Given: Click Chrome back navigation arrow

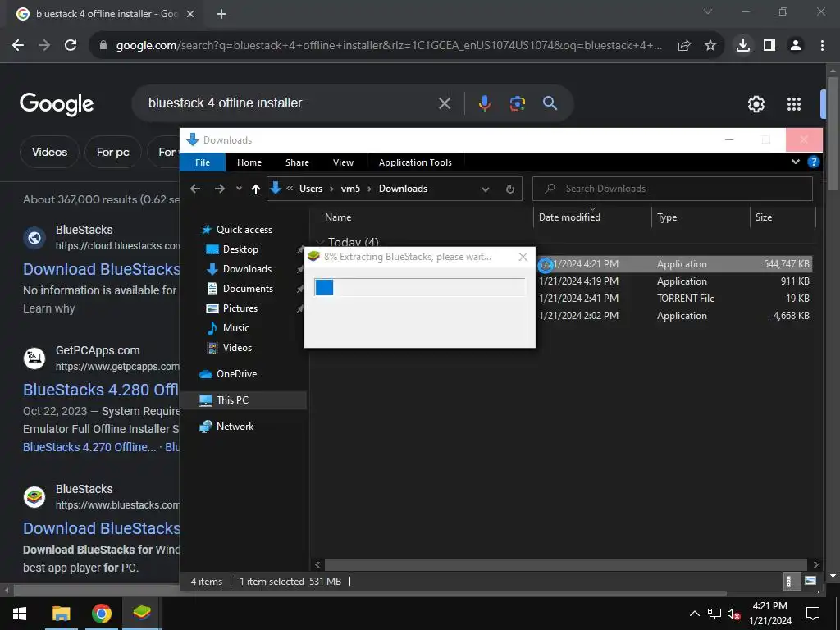Looking at the screenshot, I should (x=18, y=46).
